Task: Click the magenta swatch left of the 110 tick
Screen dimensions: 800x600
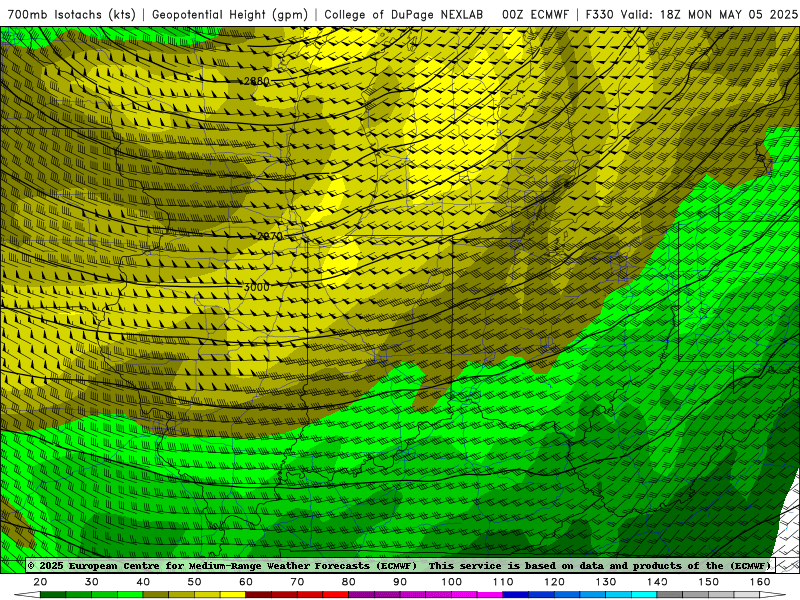Action: 490,595
